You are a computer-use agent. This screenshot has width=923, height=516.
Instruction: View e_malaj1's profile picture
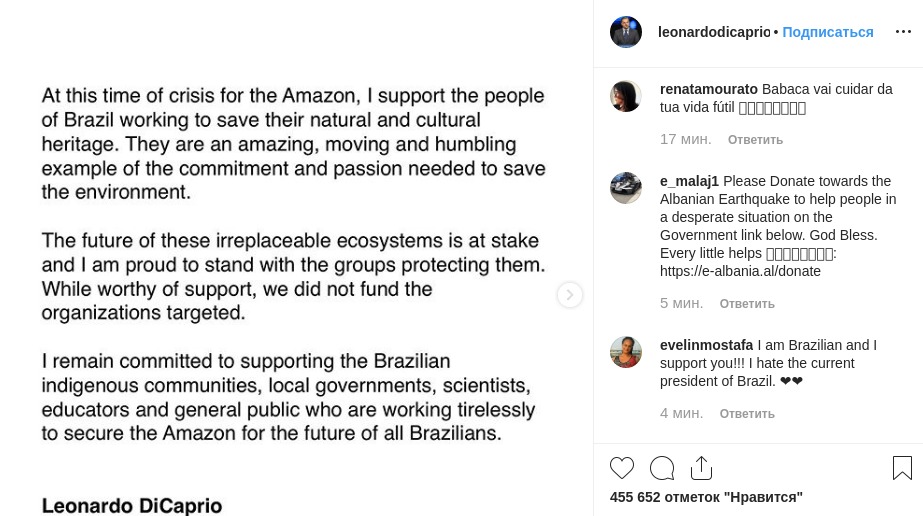coord(626,188)
